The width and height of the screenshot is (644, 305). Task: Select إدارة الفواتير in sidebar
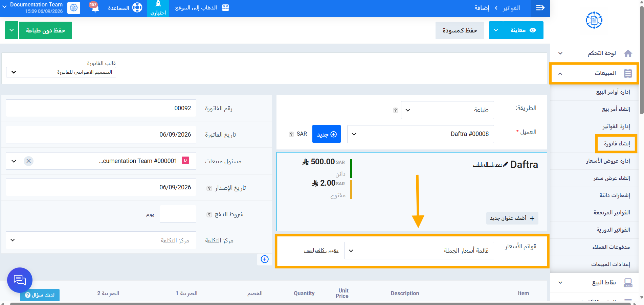(x=616, y=126)
